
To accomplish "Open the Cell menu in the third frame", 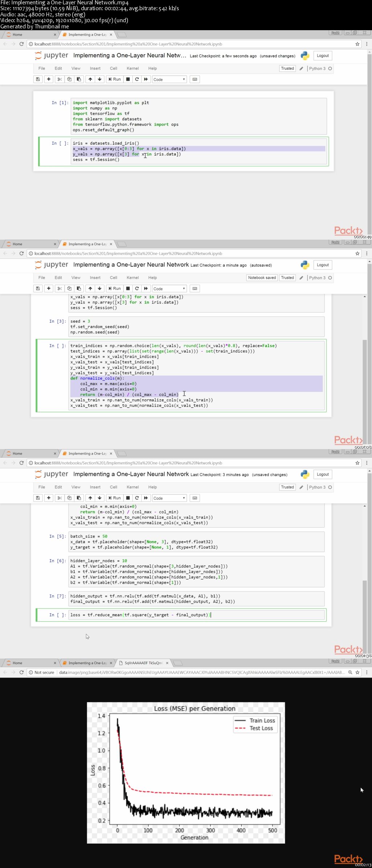I will click(x=114, y=487).
